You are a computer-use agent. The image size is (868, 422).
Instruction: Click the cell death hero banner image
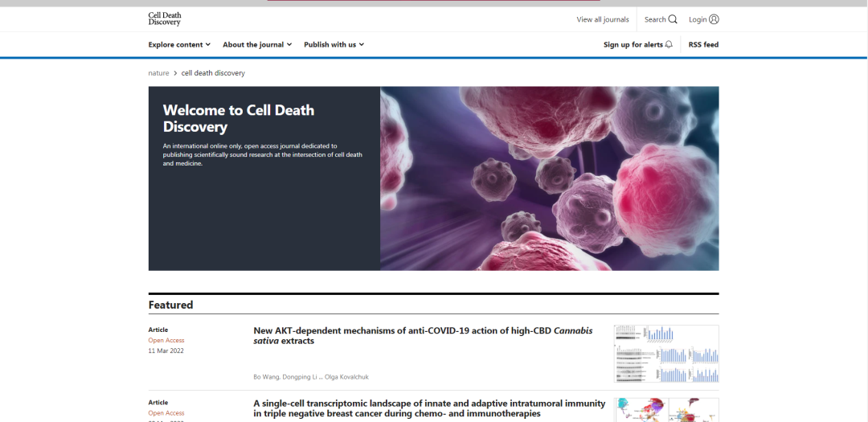[x=549, y=178]
